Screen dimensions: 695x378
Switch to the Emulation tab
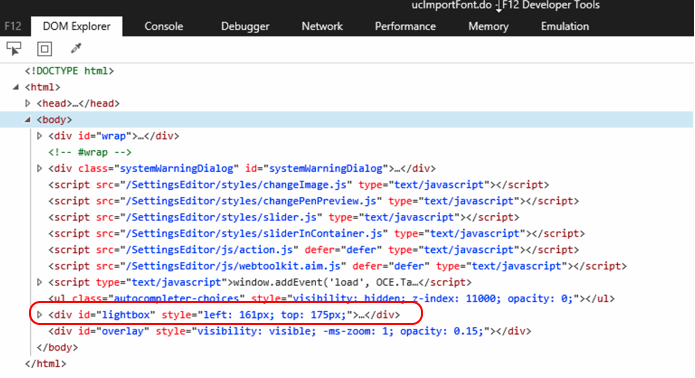point(565,26)
